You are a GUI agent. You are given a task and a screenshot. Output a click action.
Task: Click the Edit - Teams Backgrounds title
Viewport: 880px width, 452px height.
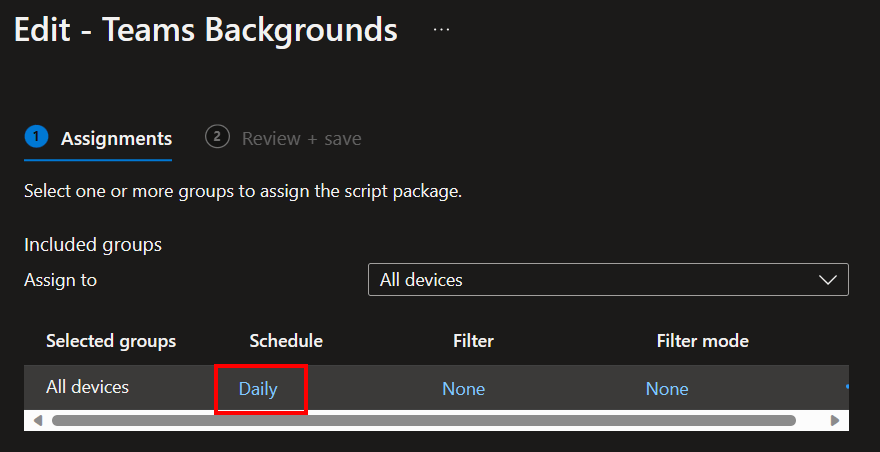click(205, 30)
